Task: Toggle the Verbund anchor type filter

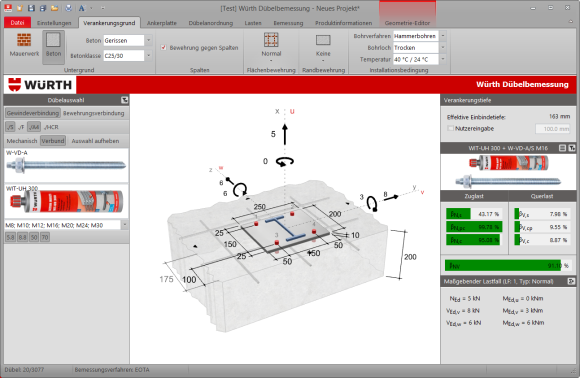Action: point(53,141)
